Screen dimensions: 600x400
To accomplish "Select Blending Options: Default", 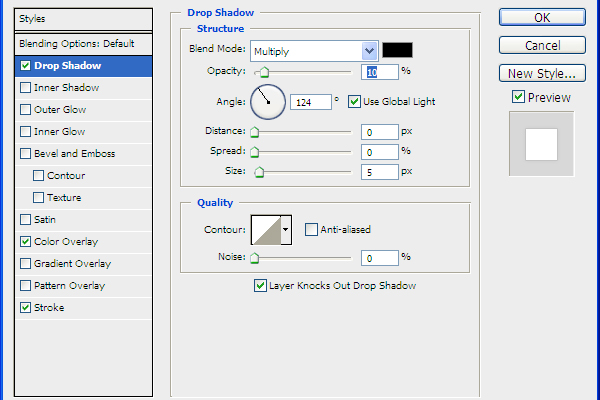I will pyautogui.click(x=83, y=44).
